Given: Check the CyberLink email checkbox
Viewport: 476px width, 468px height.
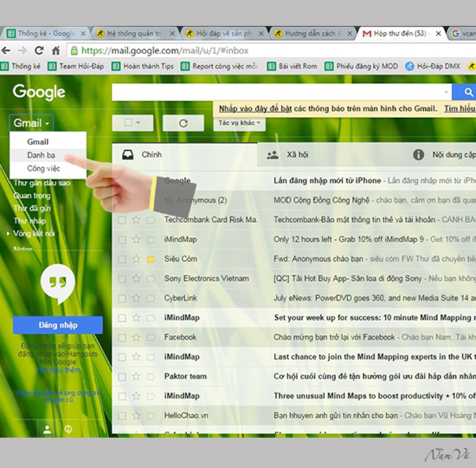Looking at the screenshot, I should [x=122, y=298].
